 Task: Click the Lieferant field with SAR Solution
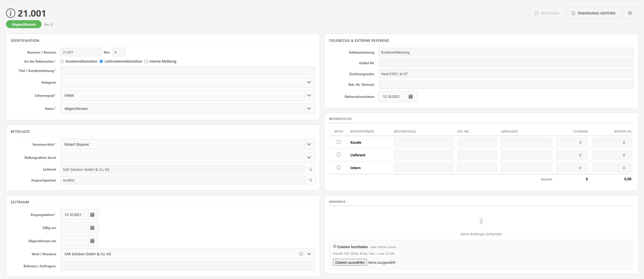pyautogui.click(x=182, y=169)
